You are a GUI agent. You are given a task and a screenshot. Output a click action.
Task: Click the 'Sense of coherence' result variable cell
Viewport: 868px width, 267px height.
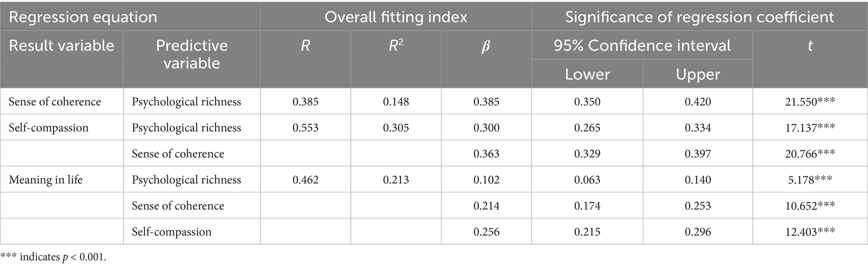click(x=55, y=102)
